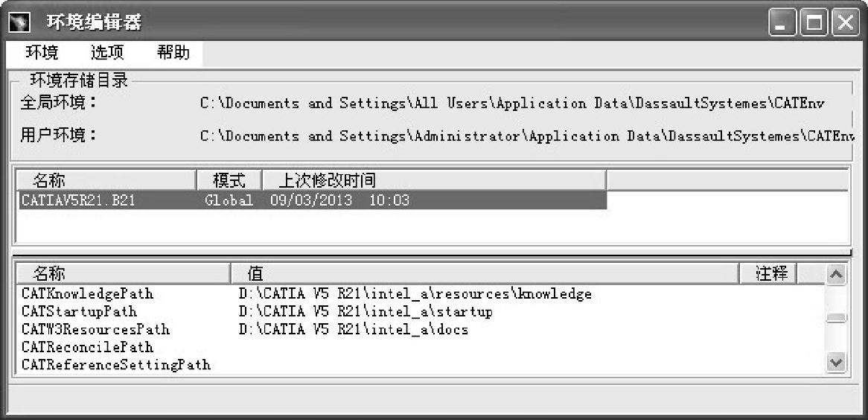868x420 pixels.
Task: Open the 帮助 menu
Action: point(173,53)
